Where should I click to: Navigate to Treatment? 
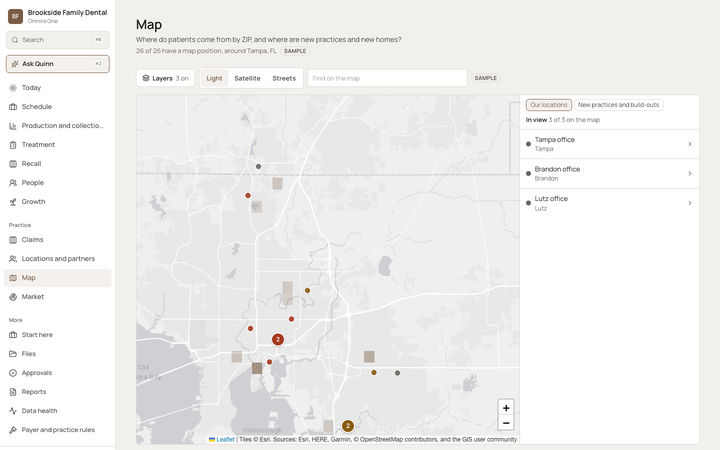coord(58,145)
